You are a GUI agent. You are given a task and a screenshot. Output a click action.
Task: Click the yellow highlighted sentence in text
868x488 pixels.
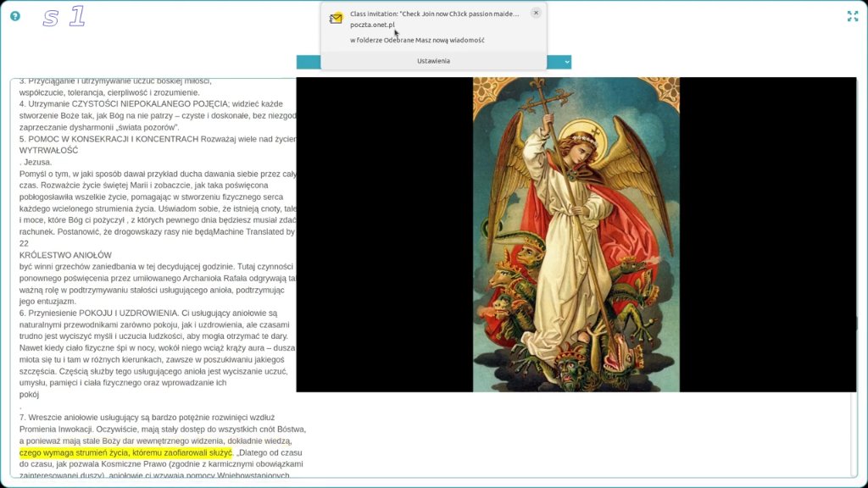[126, 452]
